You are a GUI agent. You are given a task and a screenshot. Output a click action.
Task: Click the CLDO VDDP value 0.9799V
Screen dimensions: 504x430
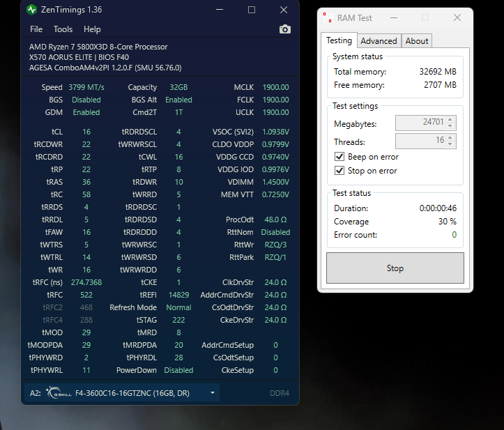pos(275,144)
